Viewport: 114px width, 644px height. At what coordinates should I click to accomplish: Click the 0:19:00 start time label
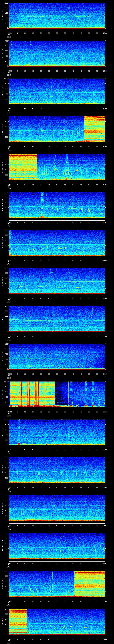9,223
